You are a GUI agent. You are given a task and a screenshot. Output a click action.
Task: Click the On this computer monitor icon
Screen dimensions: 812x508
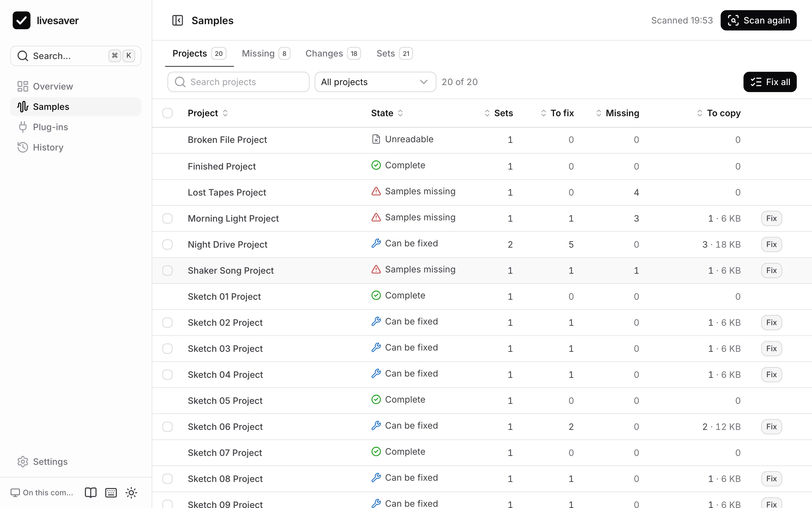coord(15,492)
